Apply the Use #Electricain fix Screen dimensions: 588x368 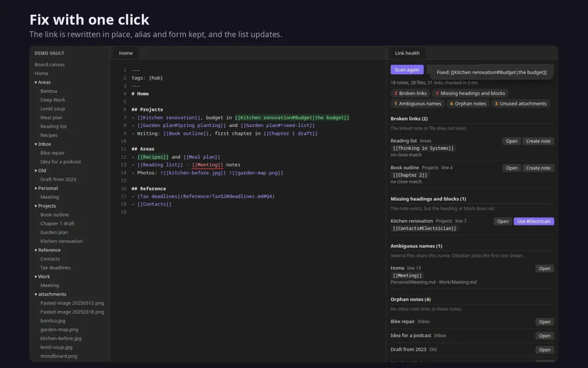pyautogui.click(x=534, y=221)
